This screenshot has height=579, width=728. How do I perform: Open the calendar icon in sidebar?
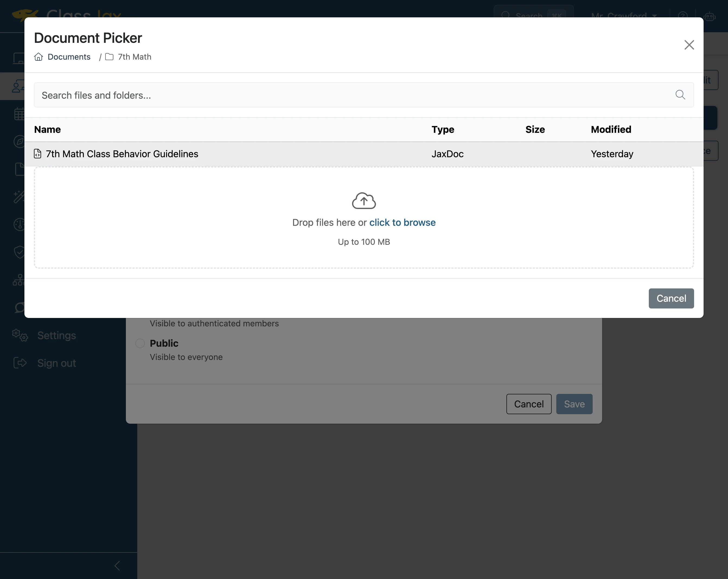(x=19, y=114)
